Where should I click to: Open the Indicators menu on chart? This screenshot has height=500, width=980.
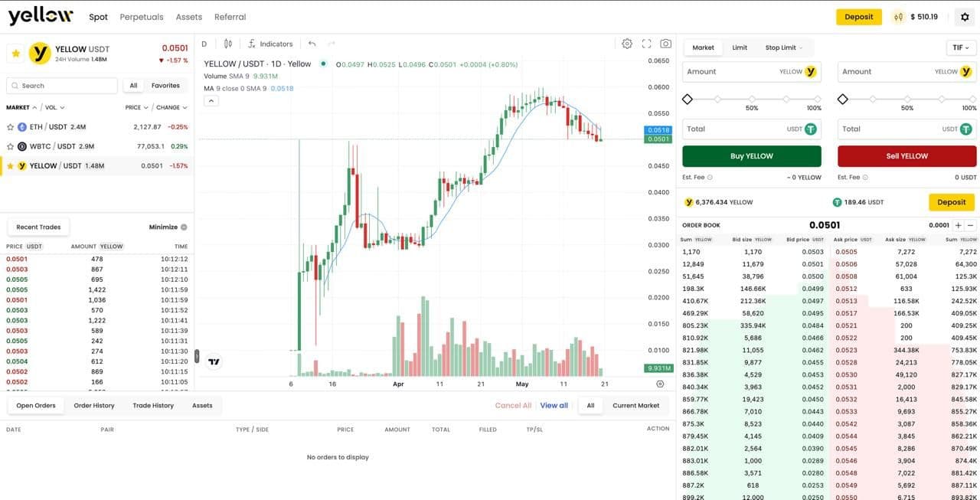pyautogui.click(x=271, y=44)
